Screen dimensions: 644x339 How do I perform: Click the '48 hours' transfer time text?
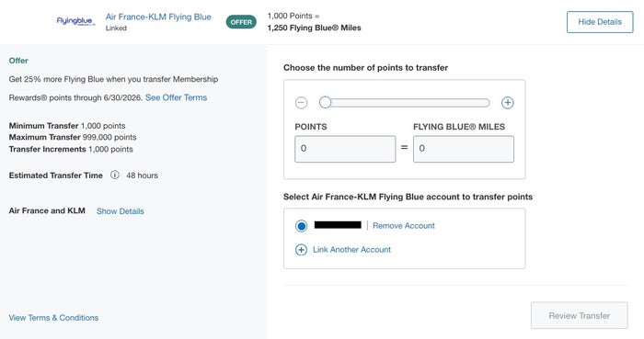(142, 175)
